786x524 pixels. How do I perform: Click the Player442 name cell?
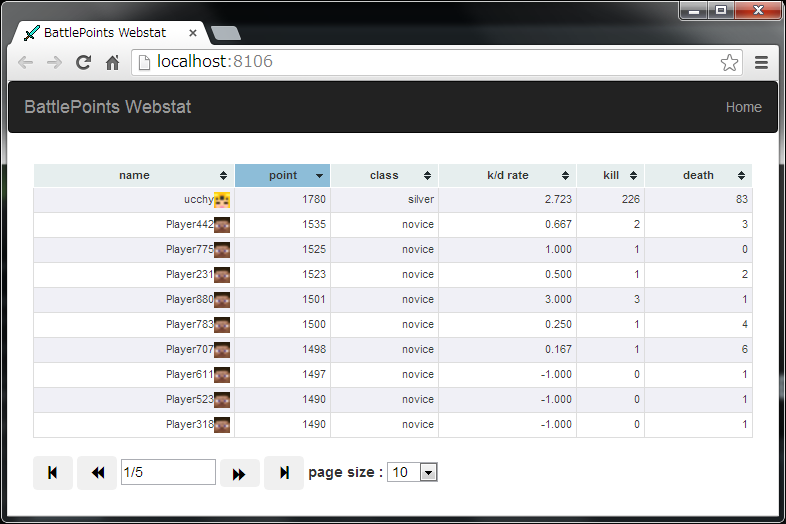(134, 225)
